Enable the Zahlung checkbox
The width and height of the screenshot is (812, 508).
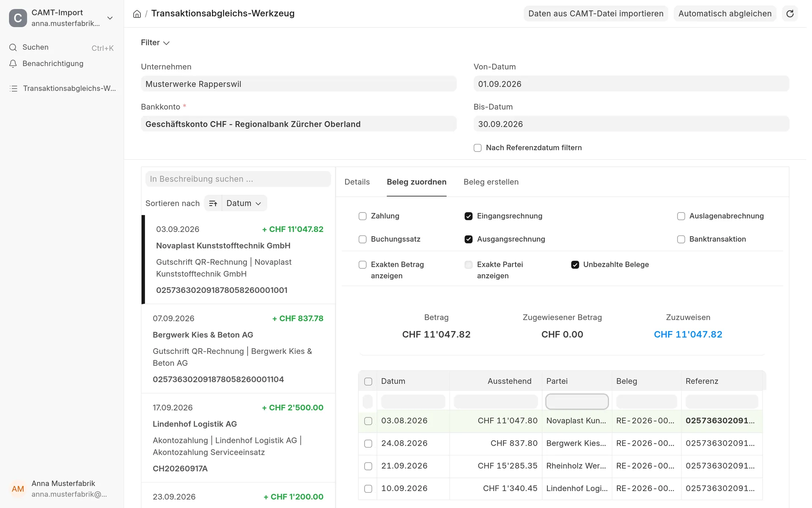pyautogui.click(x=362, y=216)
